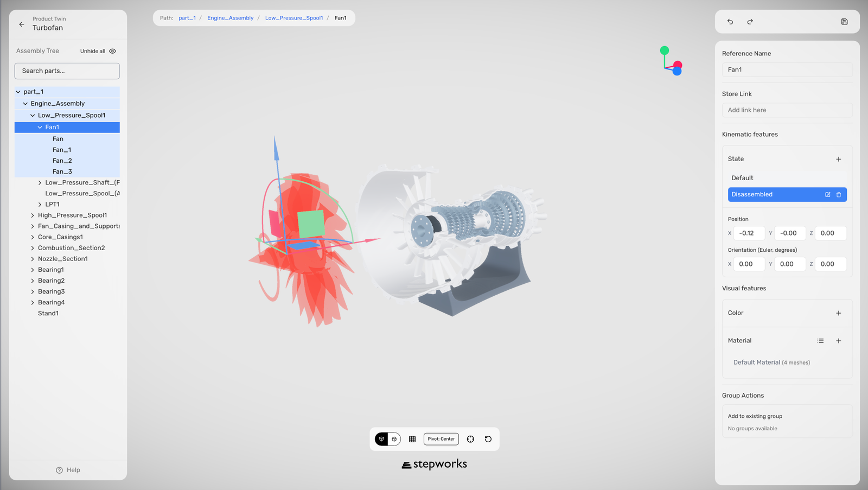Expand the Core_Casings1 chevron

(33, 237)
